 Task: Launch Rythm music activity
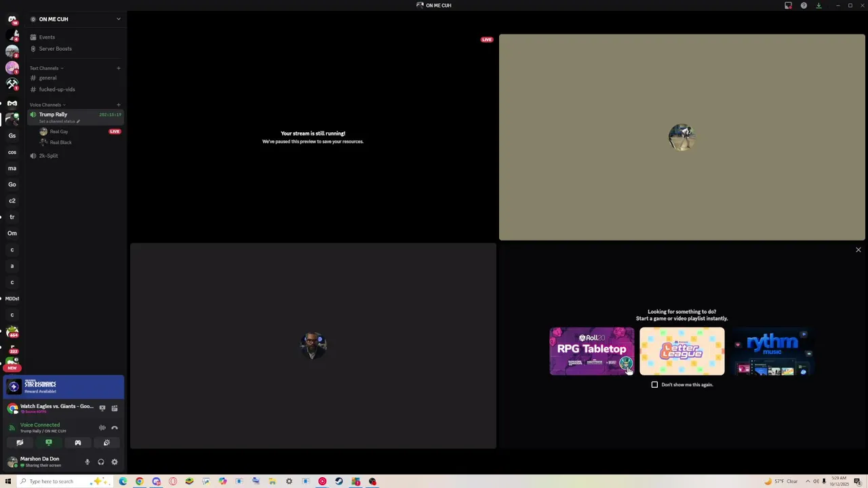[772, 351]
